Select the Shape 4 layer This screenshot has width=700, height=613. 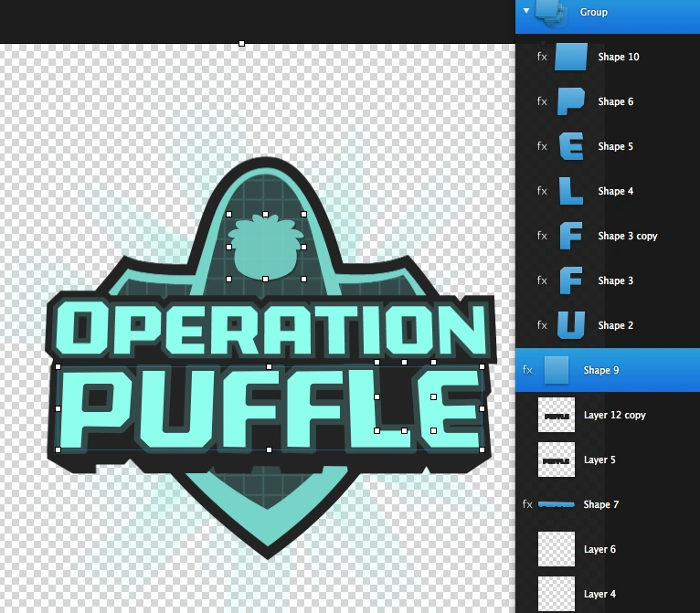tap(616, 191)
